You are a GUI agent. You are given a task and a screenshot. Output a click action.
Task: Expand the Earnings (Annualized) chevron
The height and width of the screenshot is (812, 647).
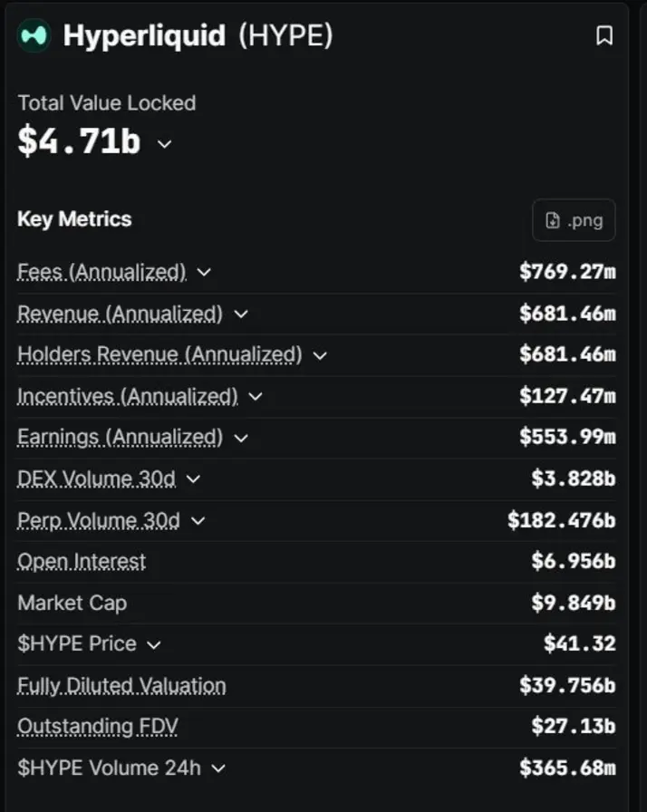pyautogui.click(x=241, y=438)
